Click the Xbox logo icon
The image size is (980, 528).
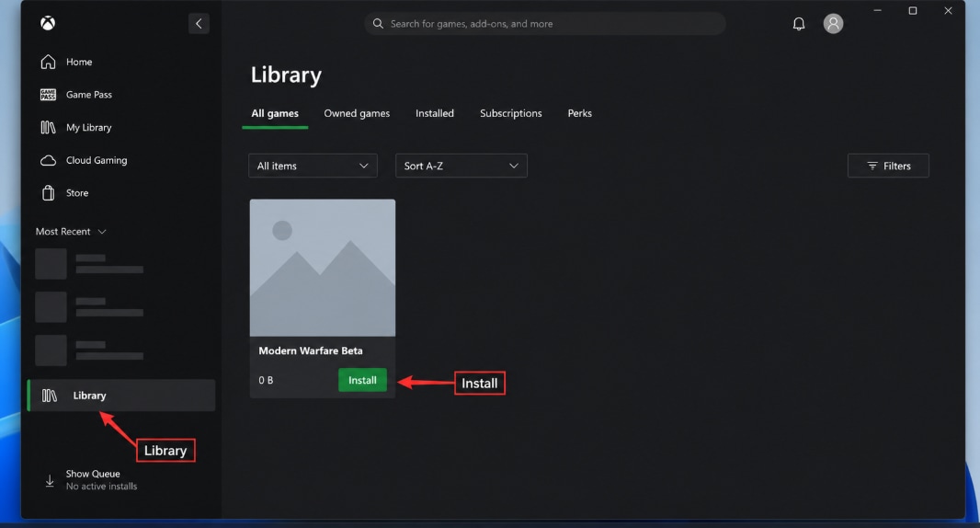tap(48, 23)
